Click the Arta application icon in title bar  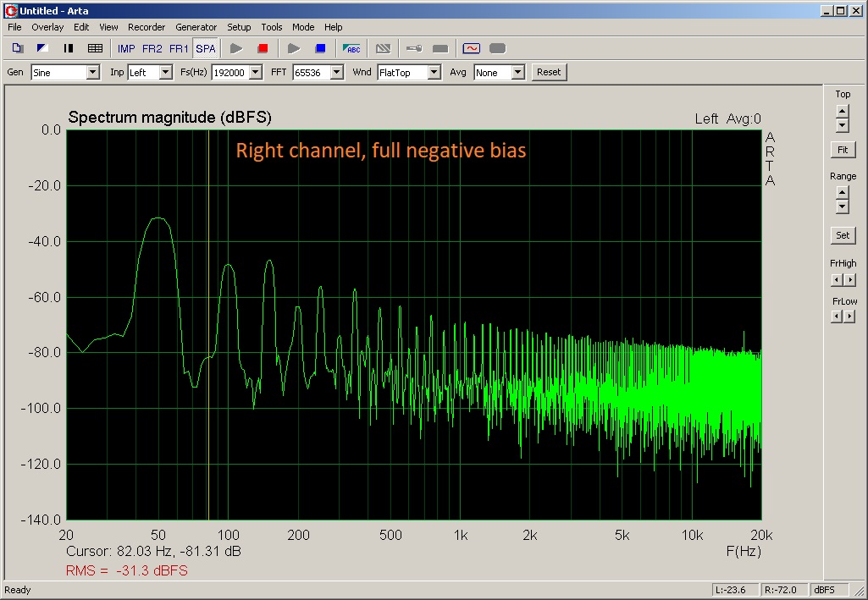coord(11,10)
